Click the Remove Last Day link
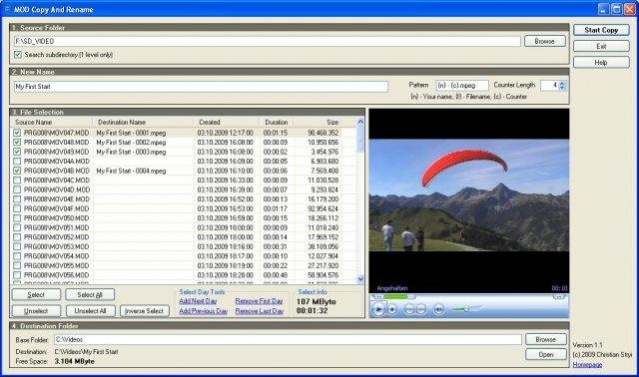Viewport: 639px width, 377px height. [259, 311]
